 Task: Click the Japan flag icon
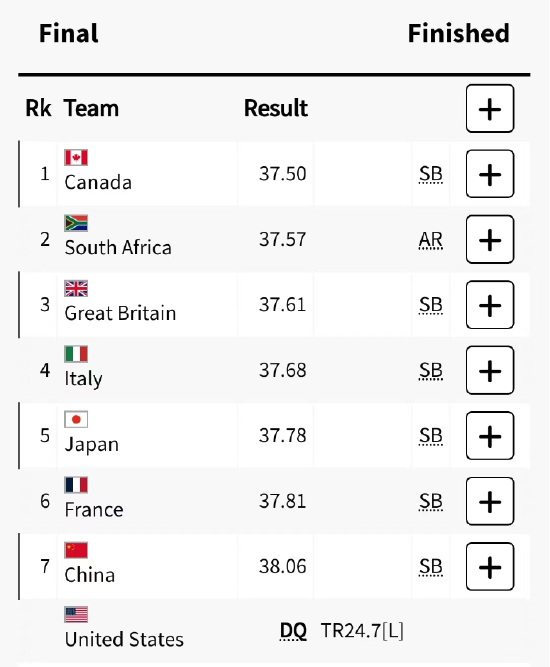pyautogui.click(x=76, y=419)
